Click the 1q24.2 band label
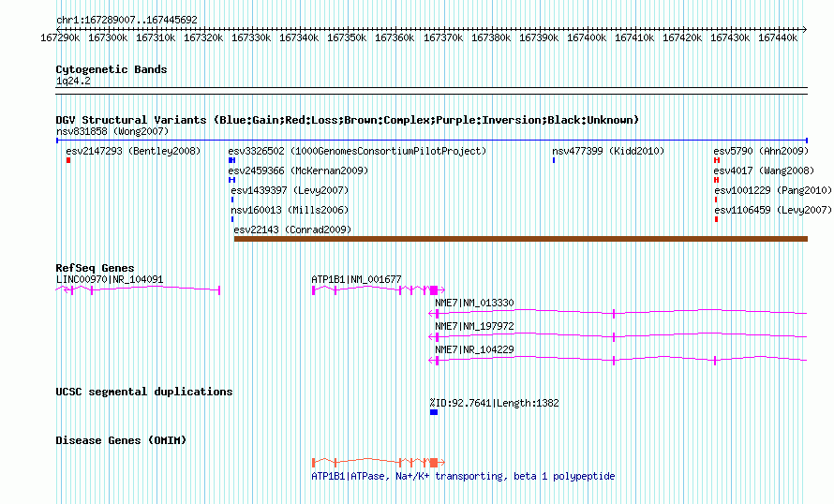Image resolution: width=834 pixels, height=504 pixels. tap(73, 82)
